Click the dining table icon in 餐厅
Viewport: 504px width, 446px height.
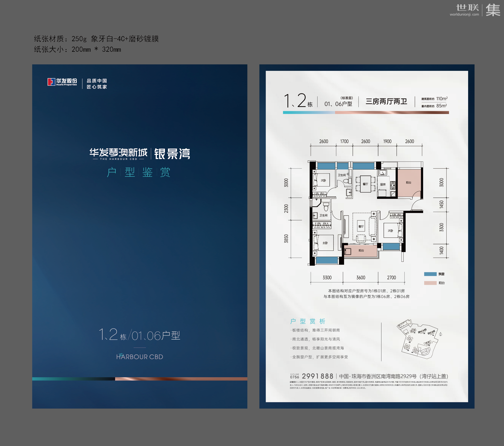click(365, 184)
